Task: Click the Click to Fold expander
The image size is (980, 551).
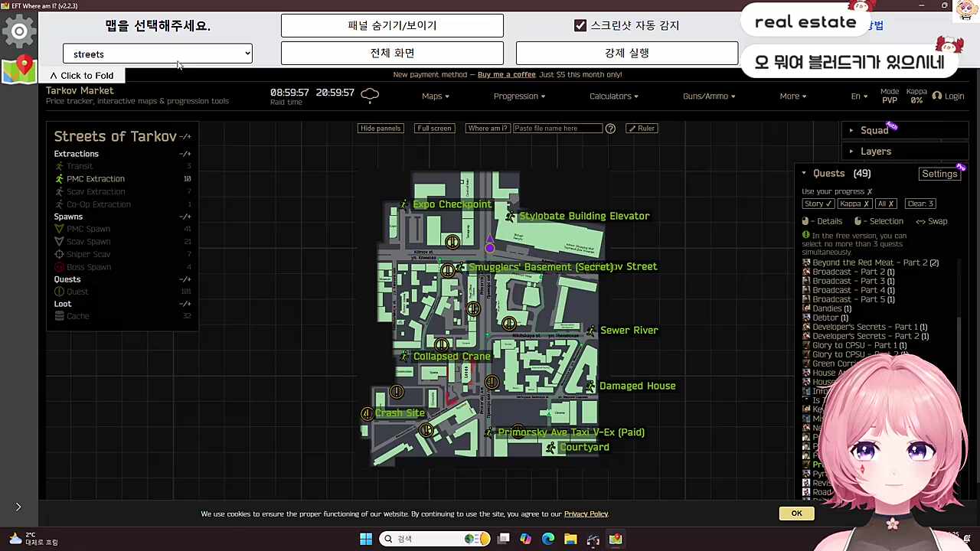Action: click(82, 76)
